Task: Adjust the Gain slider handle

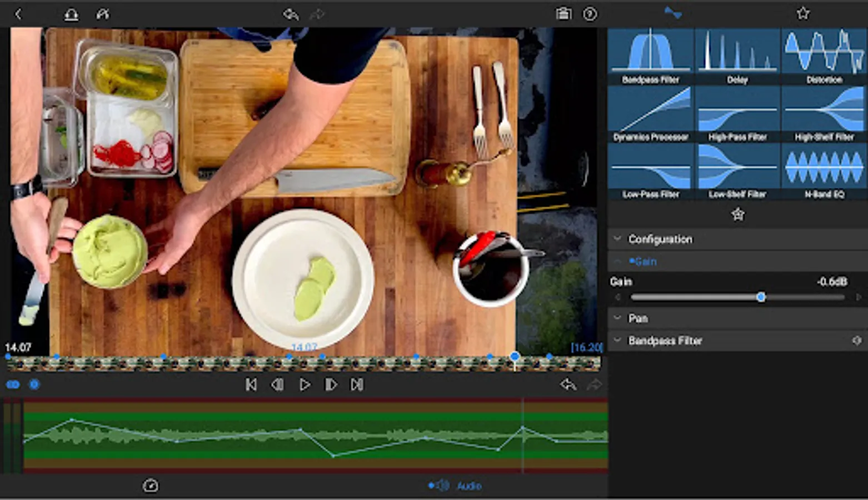Action: point(761,297)
